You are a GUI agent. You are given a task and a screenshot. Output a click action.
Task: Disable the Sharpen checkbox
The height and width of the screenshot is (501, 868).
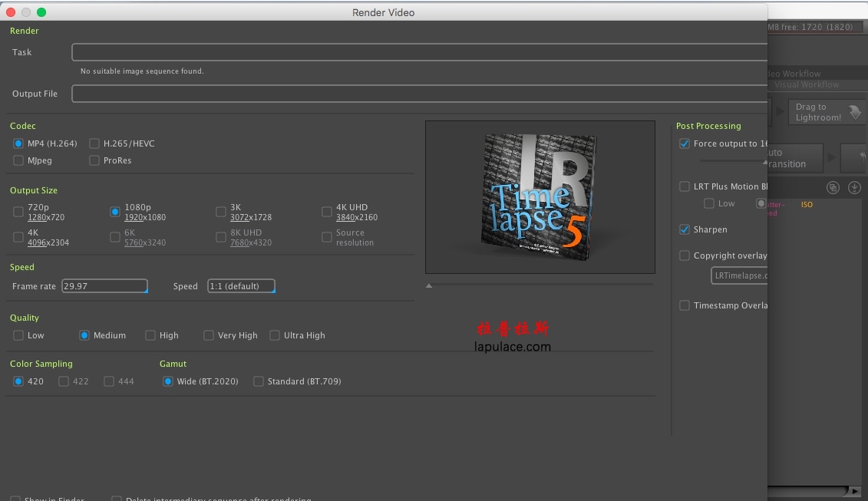pyautogui.click(x=685, y=229)
